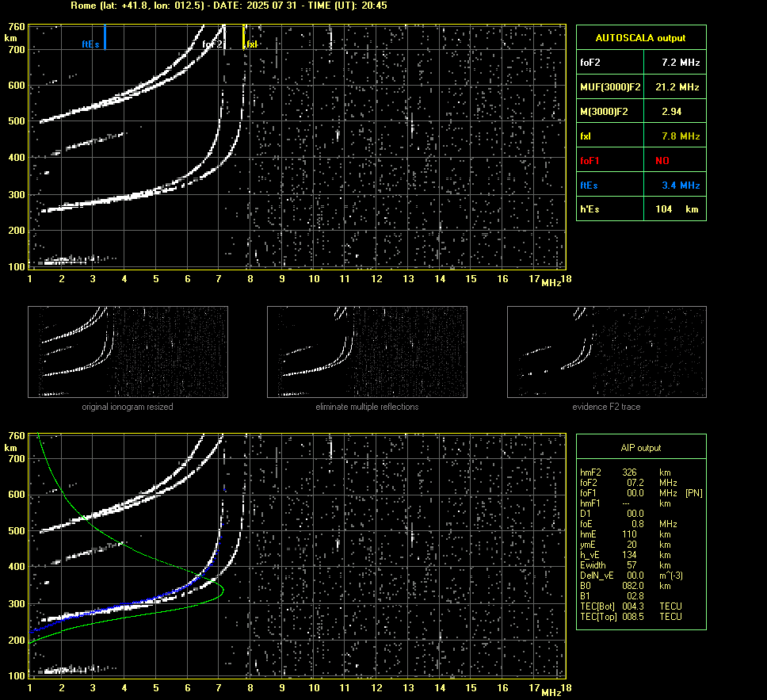Click the AIP output header
Viewport: 767px width, 700px height.
pyautogui.click(x=641, y=448)
